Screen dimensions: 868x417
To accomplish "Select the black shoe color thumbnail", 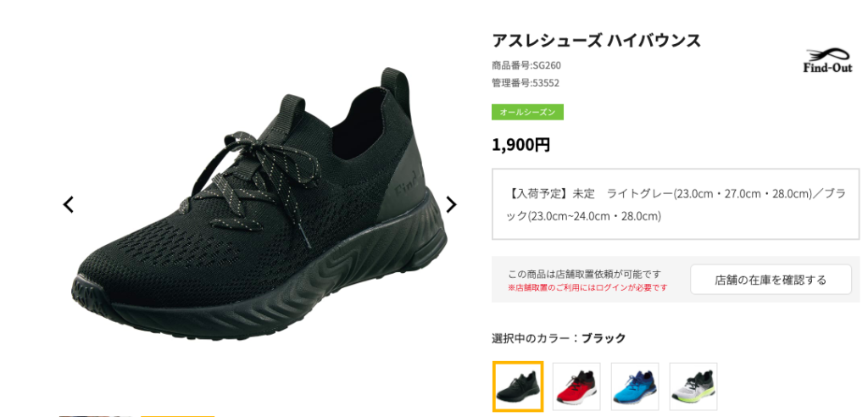I will click(x=518, y=386).
